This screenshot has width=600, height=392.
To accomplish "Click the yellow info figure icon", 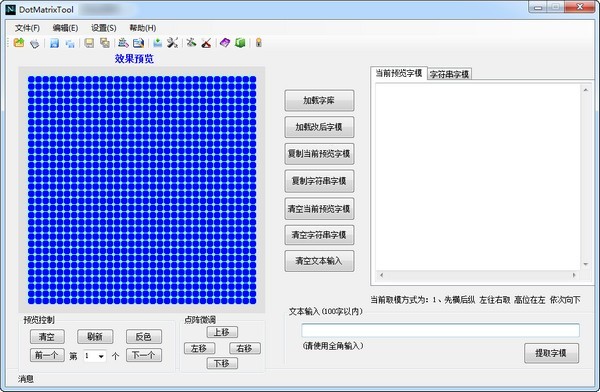I will click(x=259, y=43).
